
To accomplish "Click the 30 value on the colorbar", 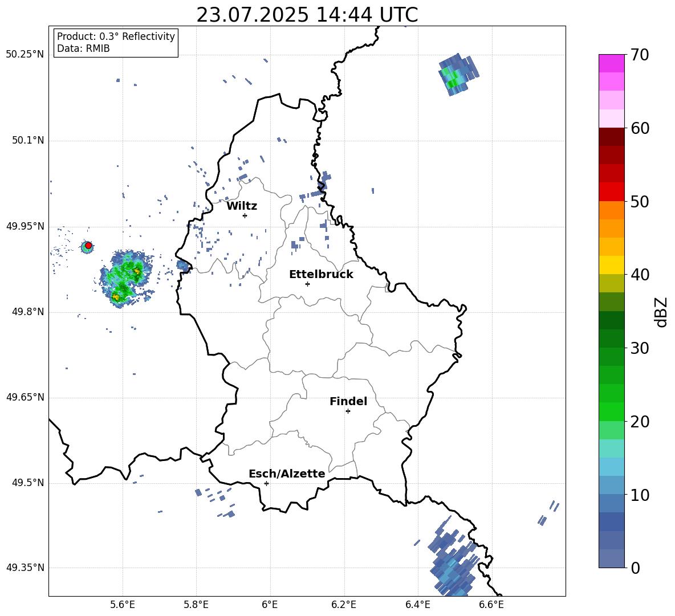I will tap(640, 348).
